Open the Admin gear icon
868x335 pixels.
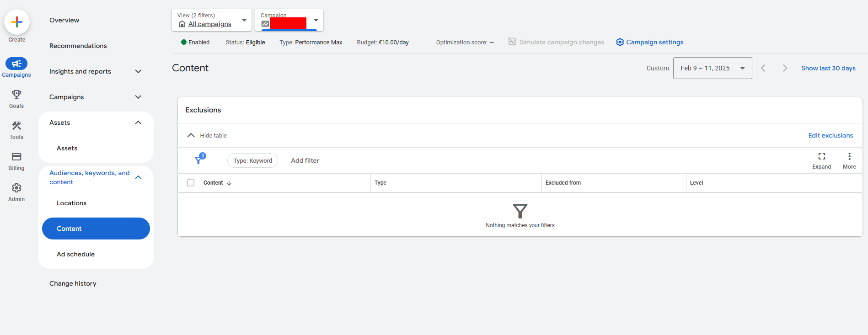[16, 188]
